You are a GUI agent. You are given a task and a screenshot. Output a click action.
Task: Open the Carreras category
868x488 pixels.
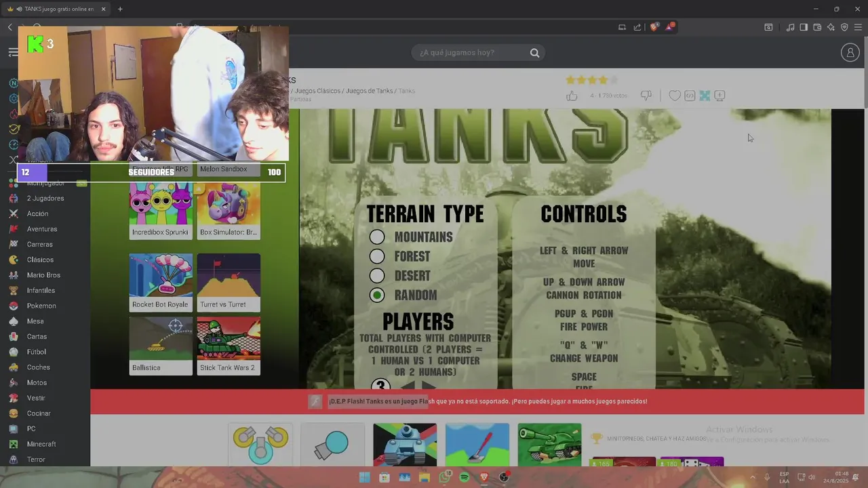(x=39, y=244)
